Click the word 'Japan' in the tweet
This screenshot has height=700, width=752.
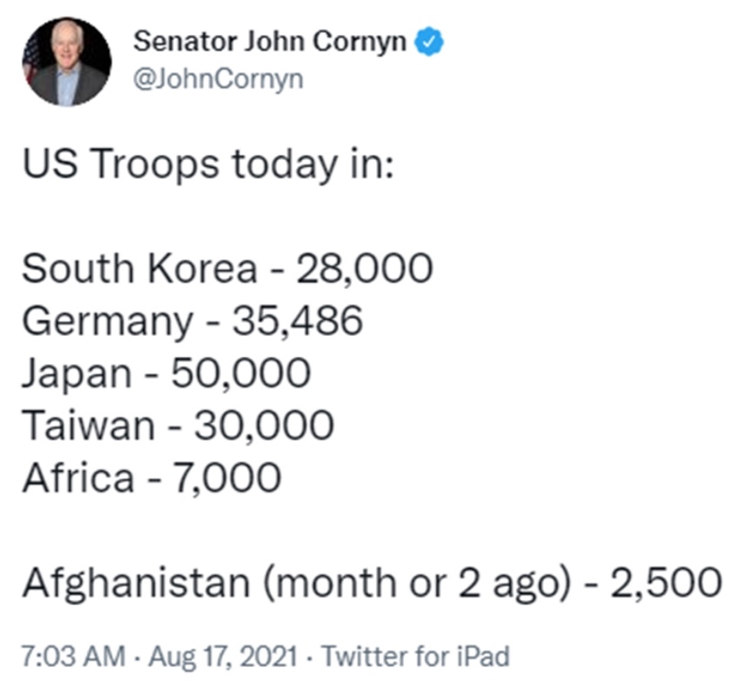[77, 374]
